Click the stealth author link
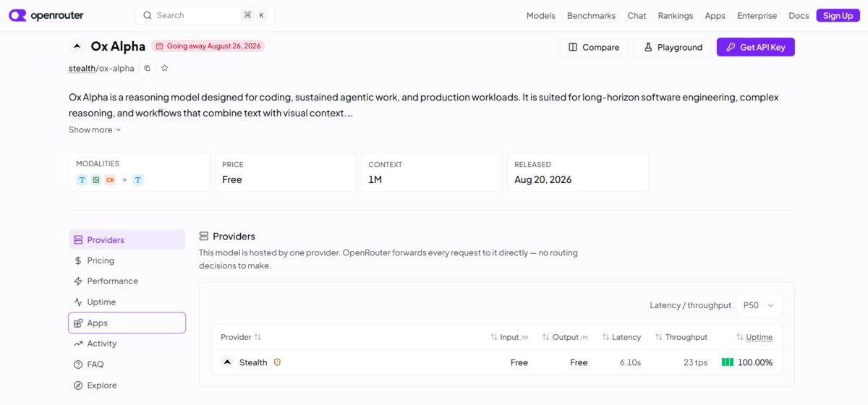Screen dimensions: 868x405 coord(82,68)
